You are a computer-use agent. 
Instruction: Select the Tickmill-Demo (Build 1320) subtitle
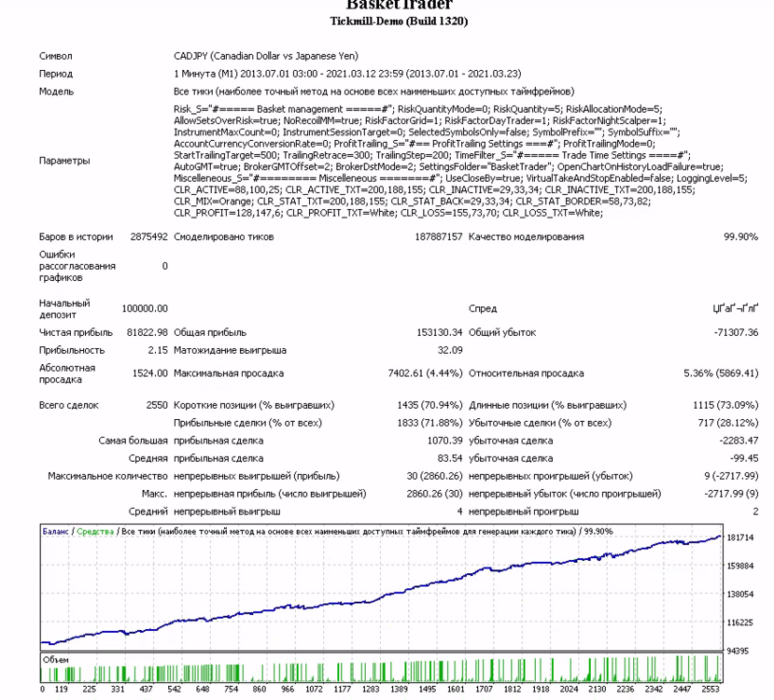(x=399, y=21)
